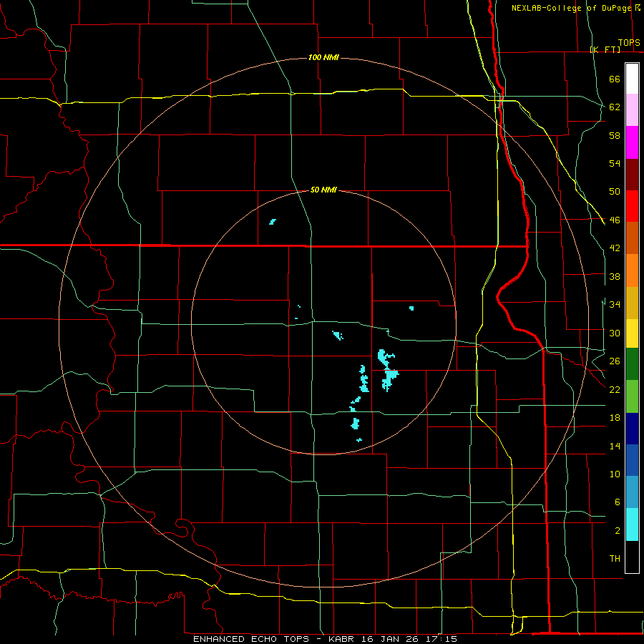This screenshot has width=644, height=644.
Task: Click the 42 legend scale value
Action: pyautogui.click(x=615, y=248)
